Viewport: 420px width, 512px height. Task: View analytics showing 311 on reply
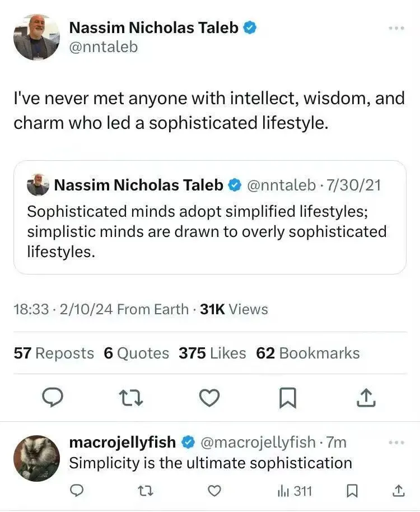coord(295,491)
